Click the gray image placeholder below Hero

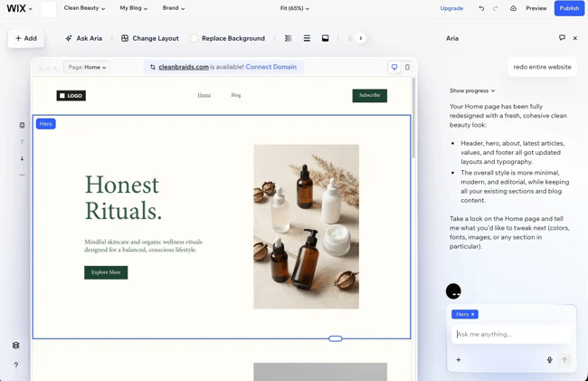[x=320, y=372]
